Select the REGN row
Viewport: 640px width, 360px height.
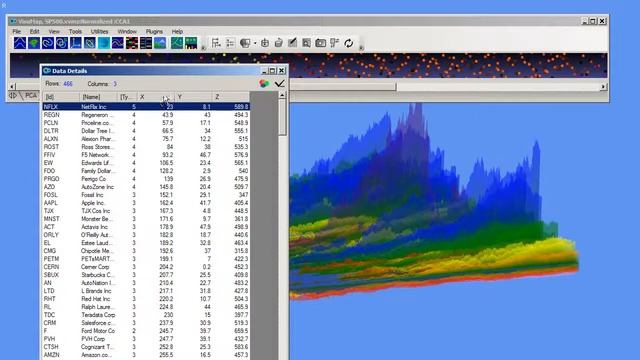[146, 115]
